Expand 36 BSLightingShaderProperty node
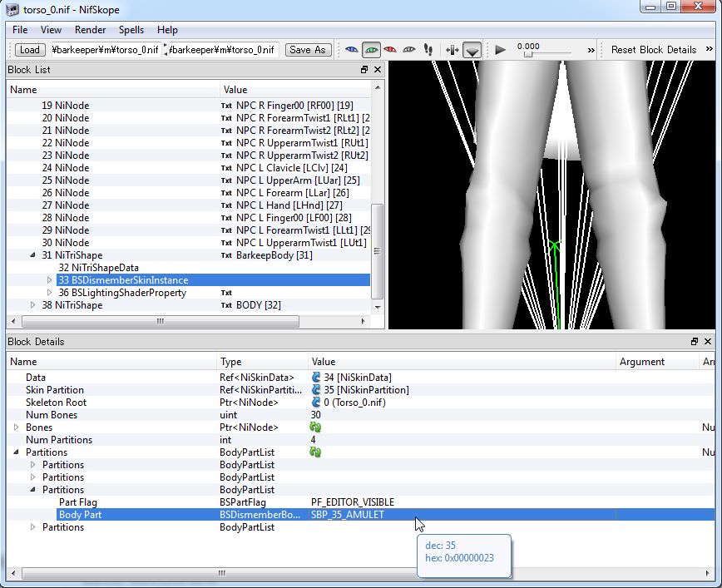Screen dimensions: 722x588 pos(49,293)
